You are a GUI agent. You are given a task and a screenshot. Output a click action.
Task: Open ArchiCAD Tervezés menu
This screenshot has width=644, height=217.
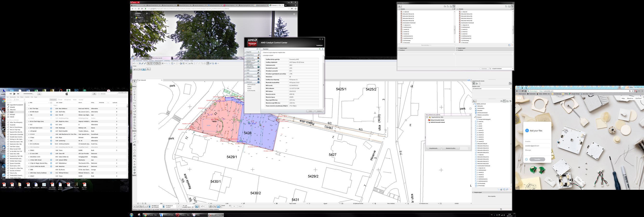point(152,61)
